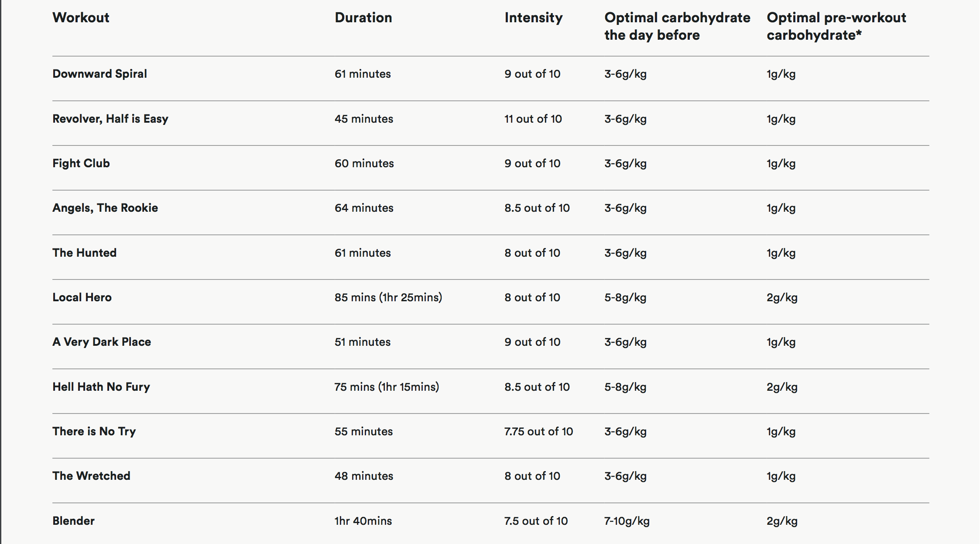This screenshot has width=980, height=544.
Task: Select the 'Revolver, Half is Easy' row title
Action: coord(110,119)
